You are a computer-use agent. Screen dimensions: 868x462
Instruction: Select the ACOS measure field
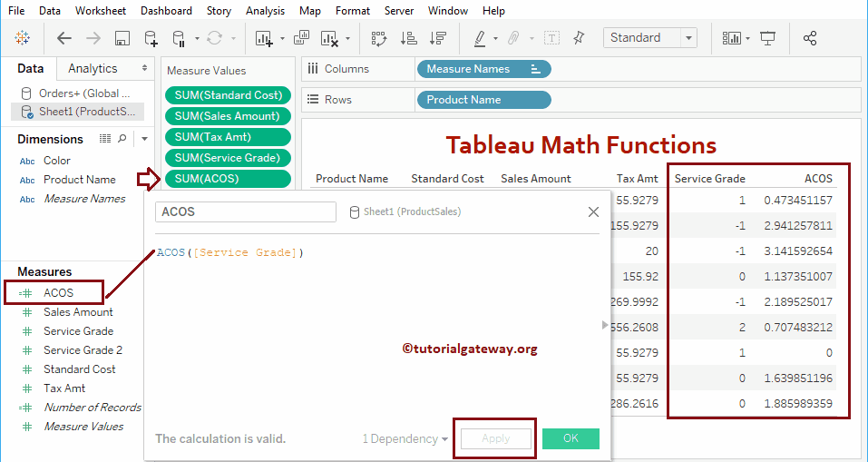pos(59,293)
